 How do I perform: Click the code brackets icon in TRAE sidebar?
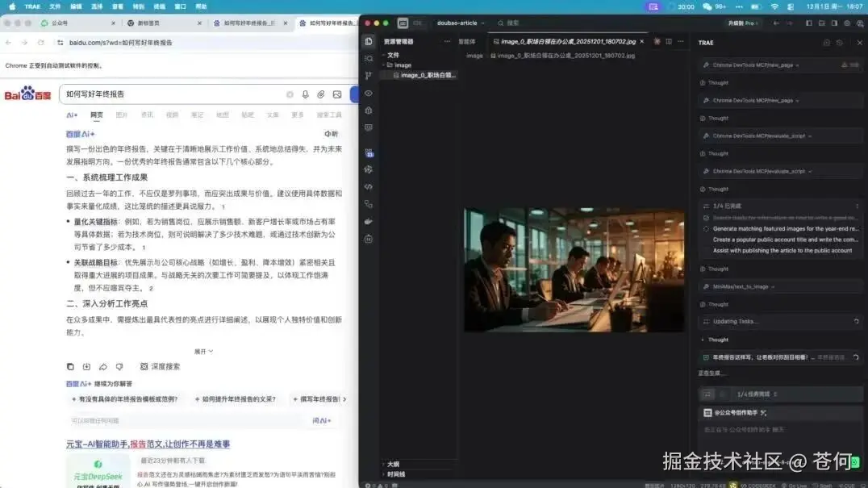[x=369, y=187]
